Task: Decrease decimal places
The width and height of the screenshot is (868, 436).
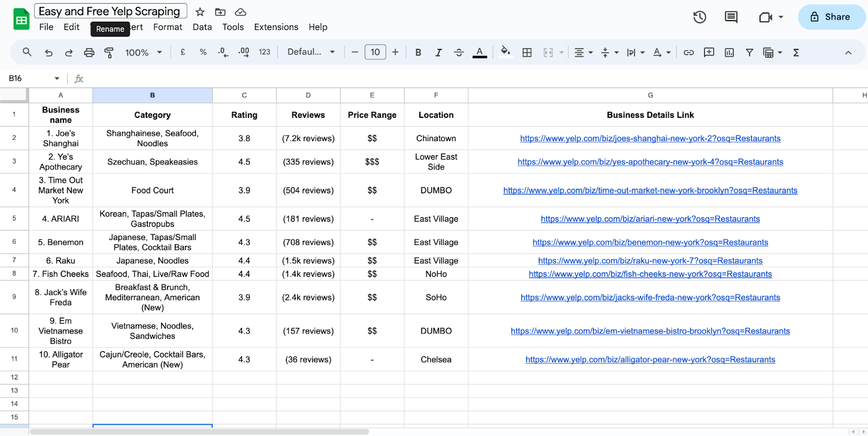Action: tap(223, 52)
